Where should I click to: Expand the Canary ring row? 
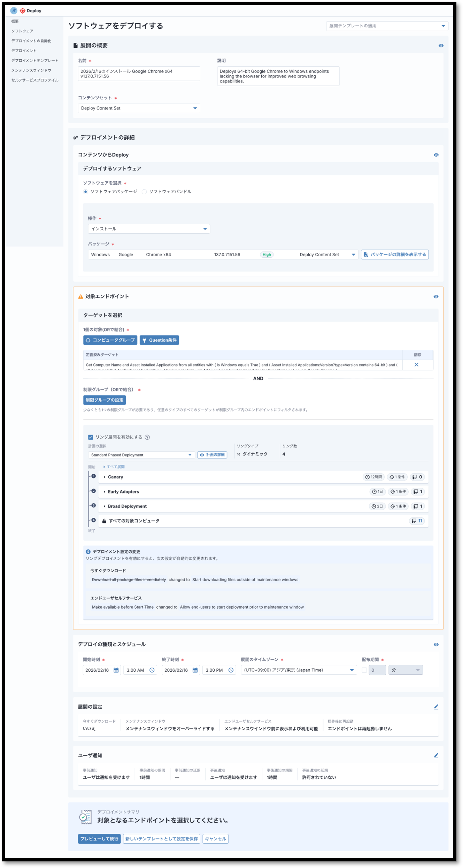pos(105,477)
